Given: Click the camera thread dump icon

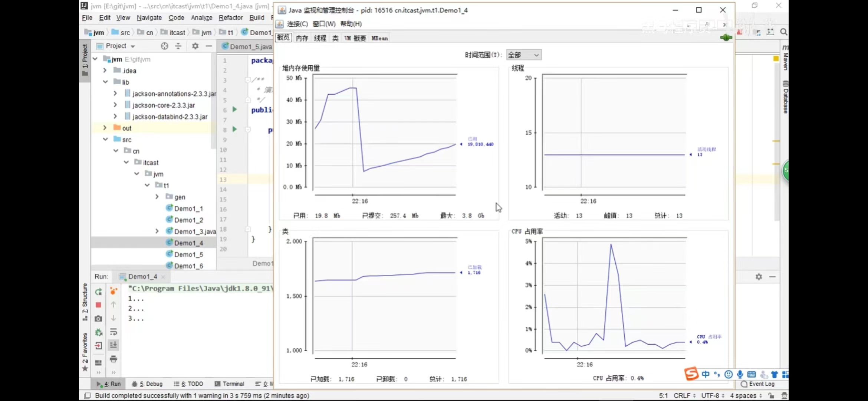Looking at the screenshot, I should click(98, 319).
